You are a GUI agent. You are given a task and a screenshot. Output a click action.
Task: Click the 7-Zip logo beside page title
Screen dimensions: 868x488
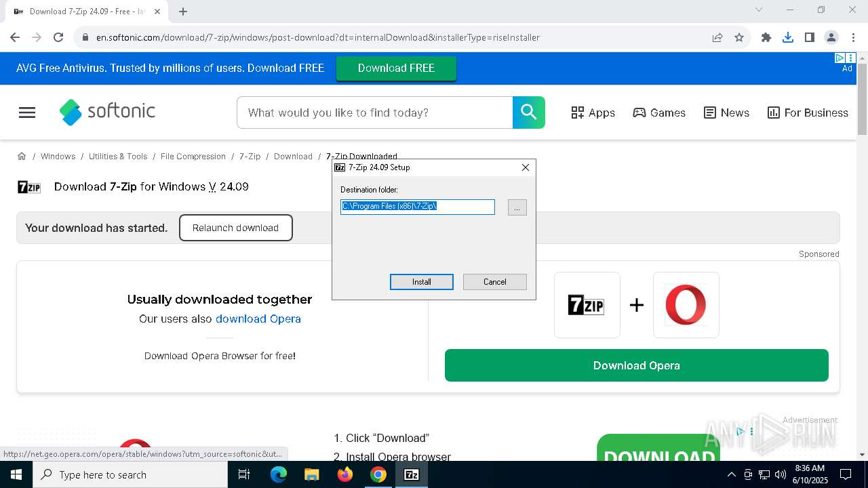[29, 187]
